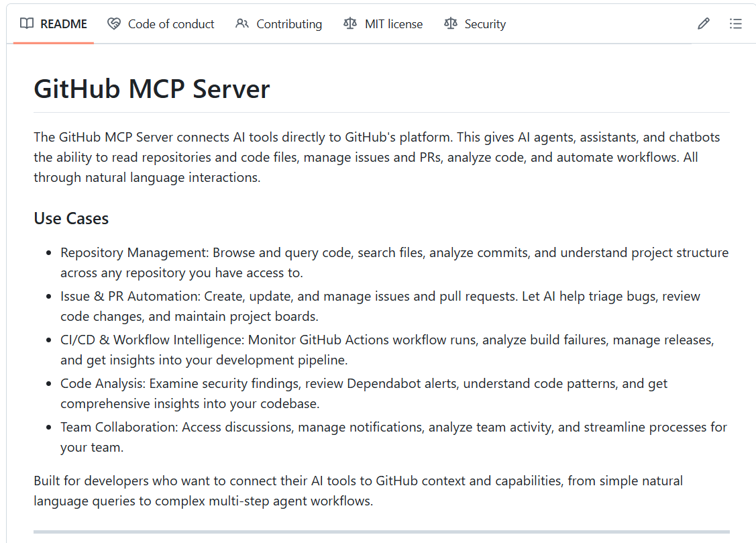Click the Security scale icon
This screenshot has width=756, height=543.
pyautogui.click(x=450, y=23)
